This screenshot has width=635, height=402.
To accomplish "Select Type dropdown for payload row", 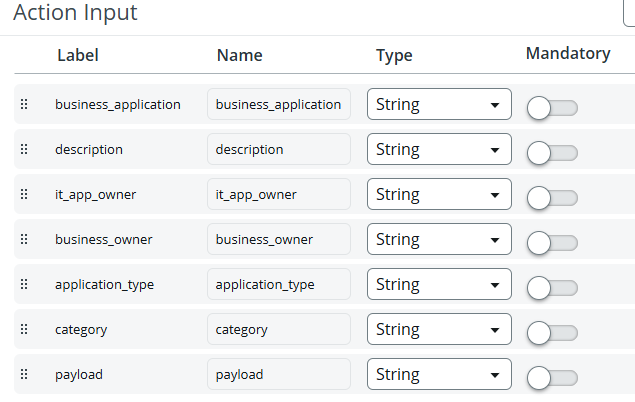I will click(439, 375).
